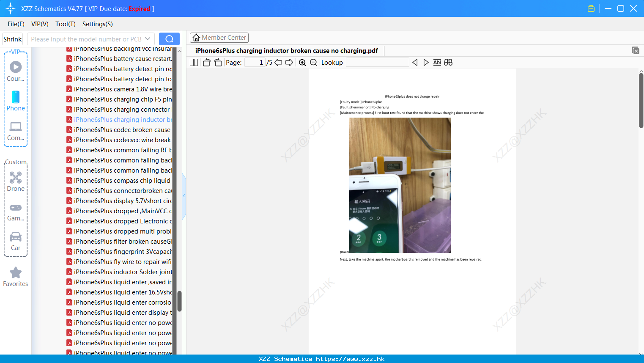Click the Lookup text field
The image size is (644, 363).
pos(377,62)
